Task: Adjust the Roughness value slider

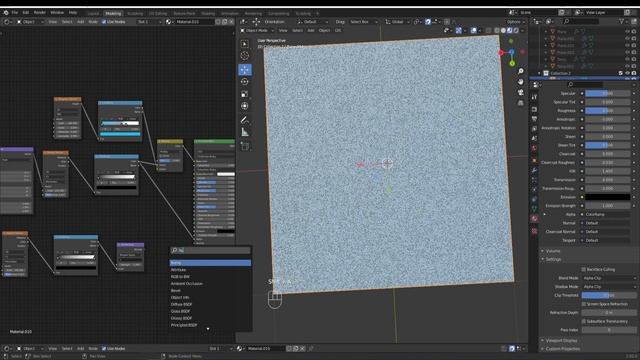Action: point(608,111)
